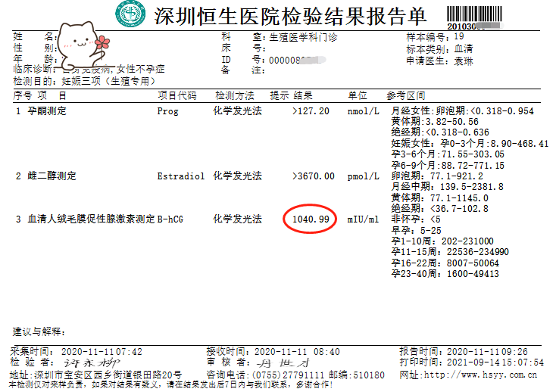
Task: Click the progesterone result >127.20
Action: 311,111
